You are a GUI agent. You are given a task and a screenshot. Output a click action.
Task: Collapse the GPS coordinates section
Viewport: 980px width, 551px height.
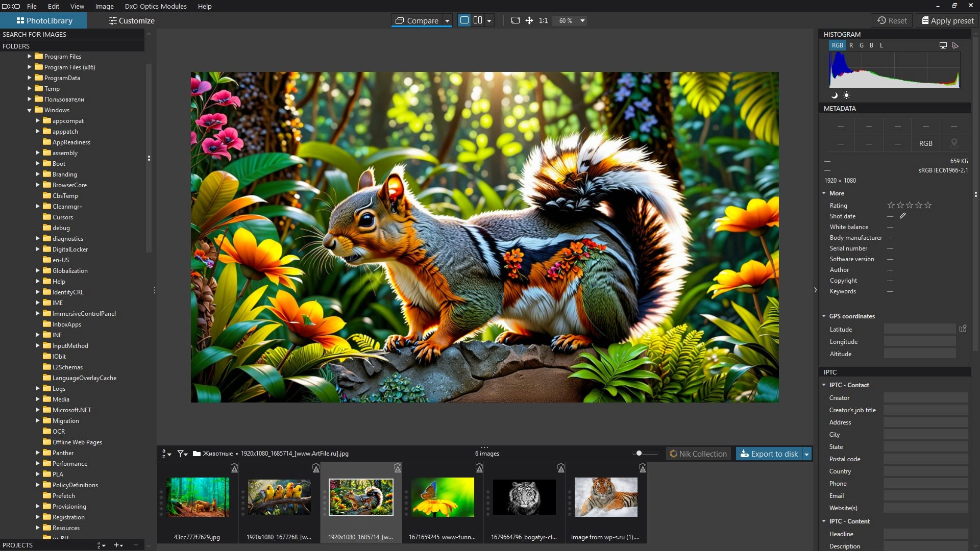824,316
